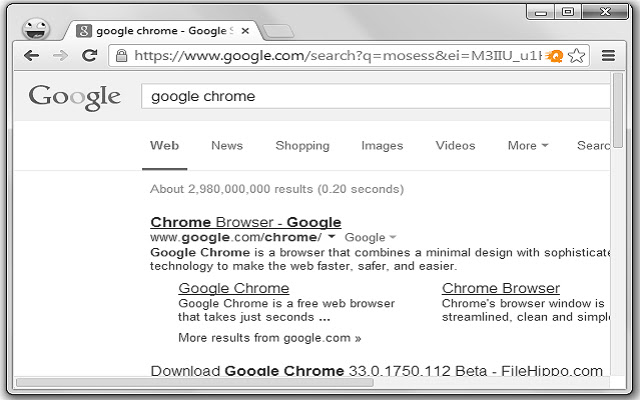This screenshot has width=640, height=400.
Task: Click More results from google.com link
Action: tap(270, 338)
